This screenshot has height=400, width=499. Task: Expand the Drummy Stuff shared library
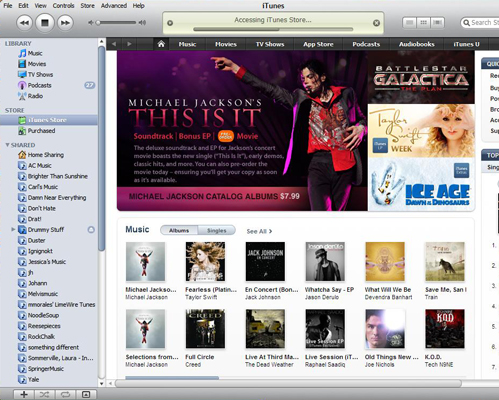[x=13, y=229]
